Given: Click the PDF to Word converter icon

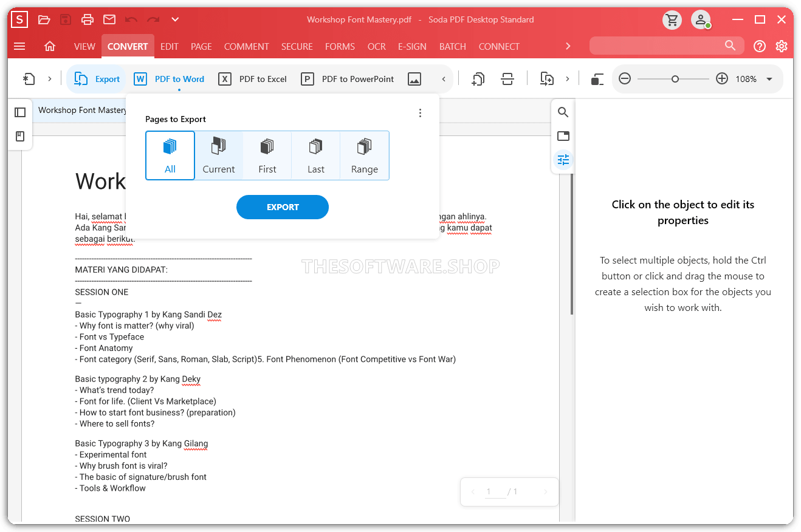Looking at the screenshot, I should [140, 79].
